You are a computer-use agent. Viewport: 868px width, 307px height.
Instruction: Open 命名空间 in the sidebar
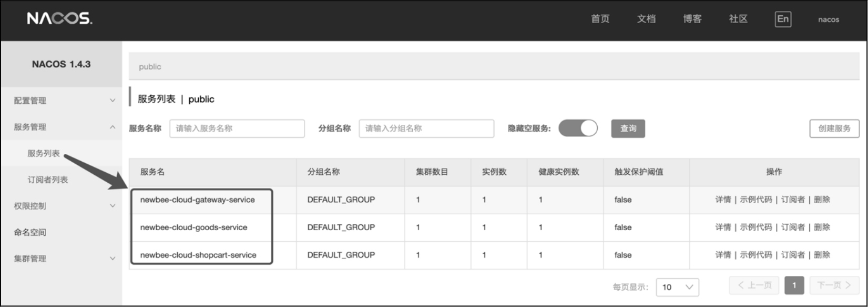[30, 232]
